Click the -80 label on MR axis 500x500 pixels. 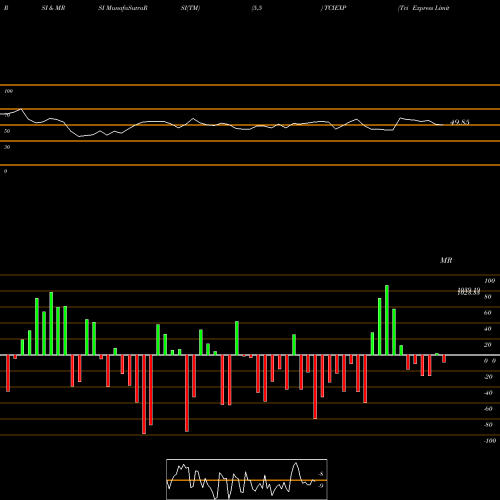[488, 425]
